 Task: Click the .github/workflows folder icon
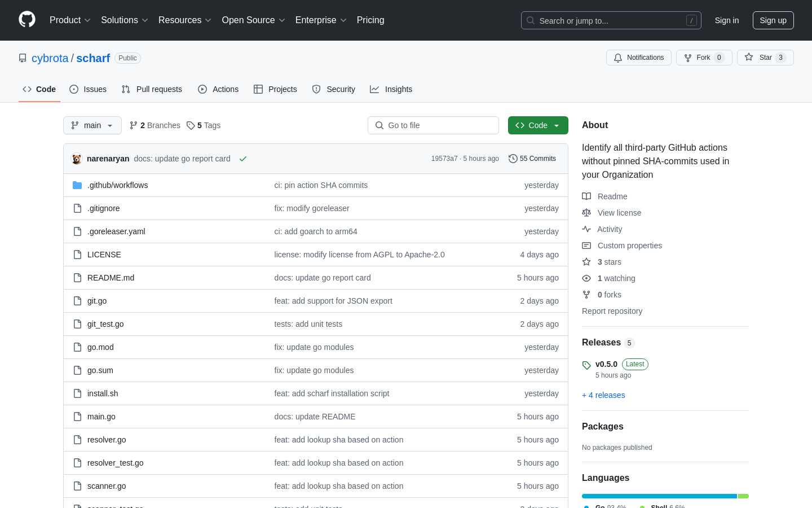coord(77,185)
